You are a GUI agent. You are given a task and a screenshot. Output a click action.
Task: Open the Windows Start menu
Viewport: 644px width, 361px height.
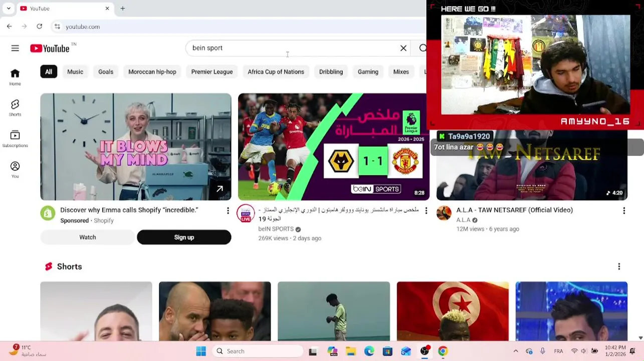click(x=201, y=351)
